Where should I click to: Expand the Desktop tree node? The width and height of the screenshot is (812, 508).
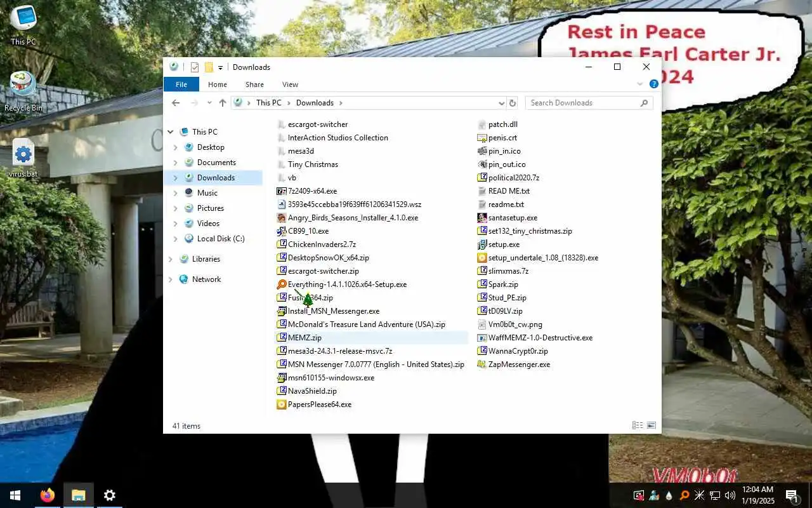point(176,147)
